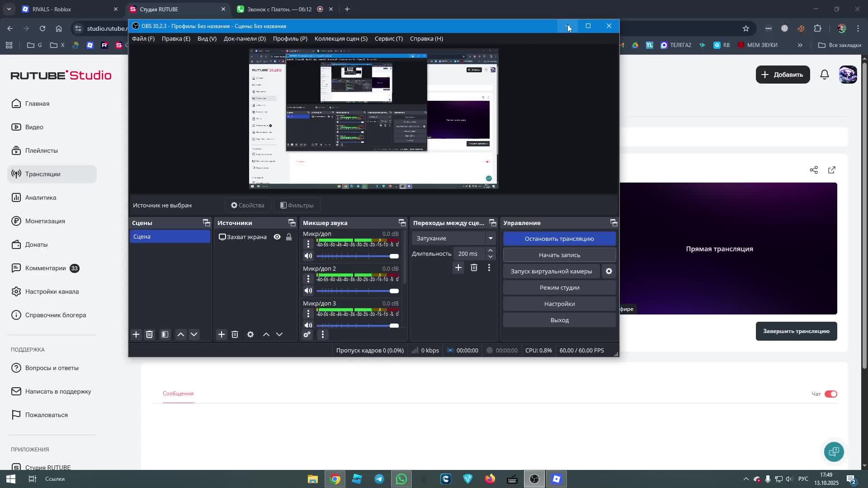This screenshot has height=488, width=868.
Task: Open the Коллекция сцен (S) menu
Action: [x=341, y=38]
